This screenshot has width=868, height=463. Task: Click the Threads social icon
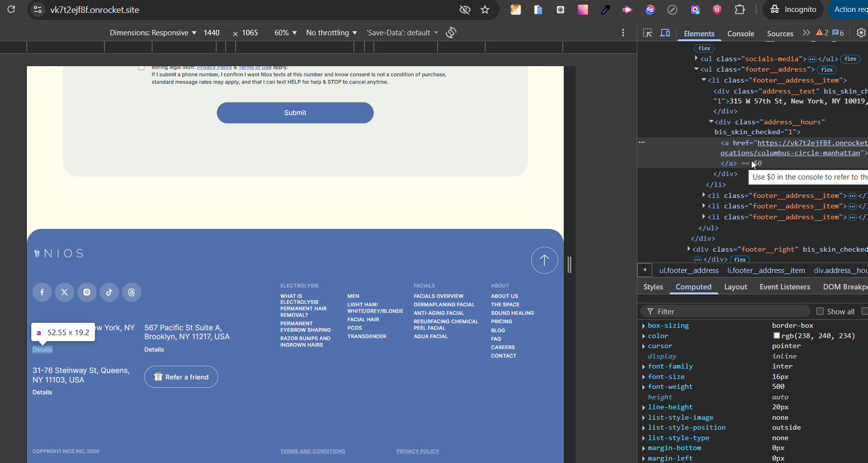point(132,292)
